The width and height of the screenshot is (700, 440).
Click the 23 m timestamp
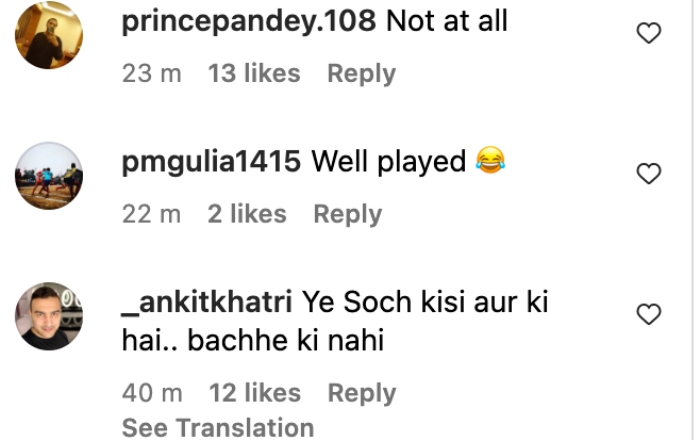pos(151,73)
